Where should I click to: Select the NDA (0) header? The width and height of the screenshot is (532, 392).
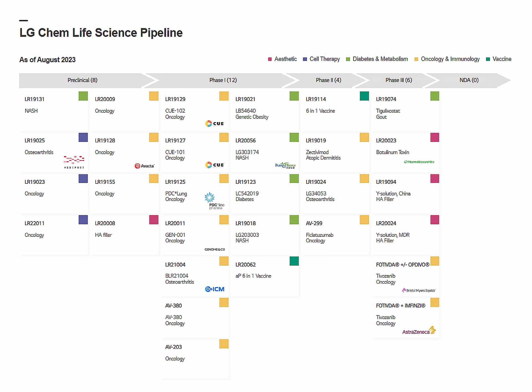point(469,80)
